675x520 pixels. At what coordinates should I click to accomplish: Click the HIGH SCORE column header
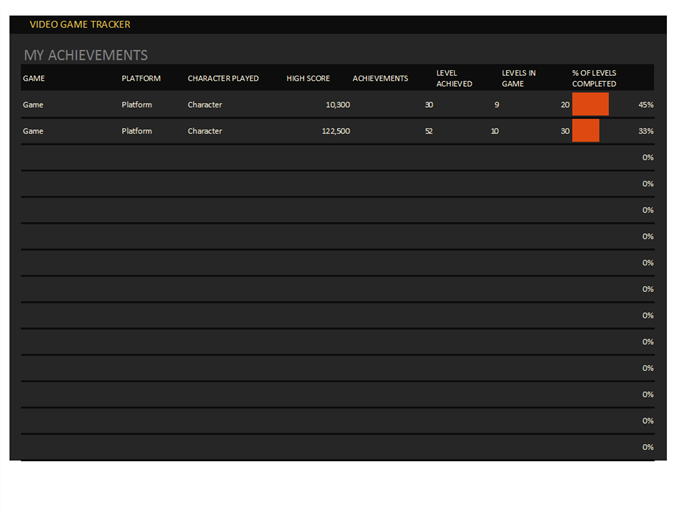click(x=308, y=78)
